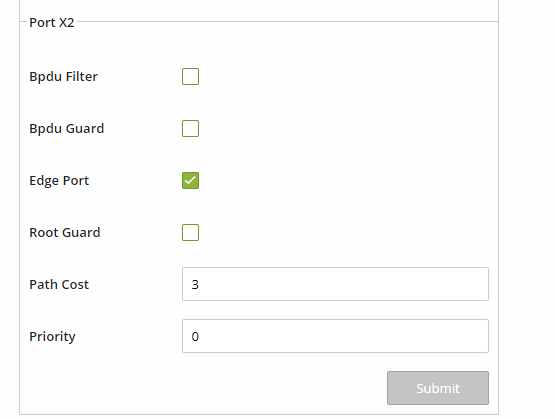555x419 pixels.
Task: Submit the Port X2 settings
Action: pos(438,388)
